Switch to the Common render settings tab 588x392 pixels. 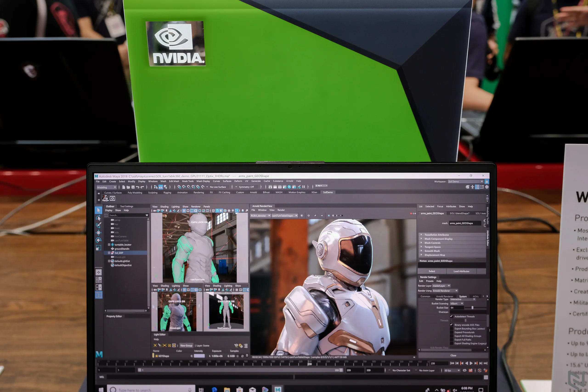click(x=425, y=296)
